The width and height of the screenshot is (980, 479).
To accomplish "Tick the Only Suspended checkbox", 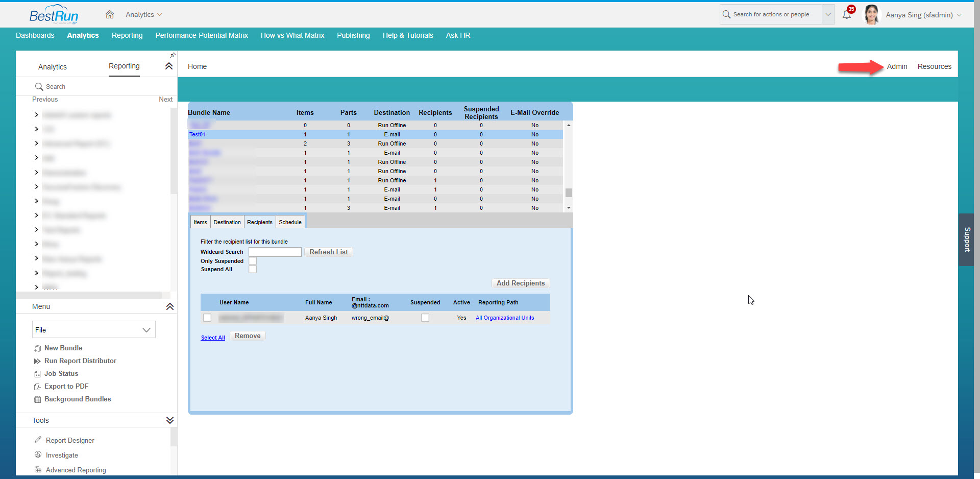I will [253, 261].
